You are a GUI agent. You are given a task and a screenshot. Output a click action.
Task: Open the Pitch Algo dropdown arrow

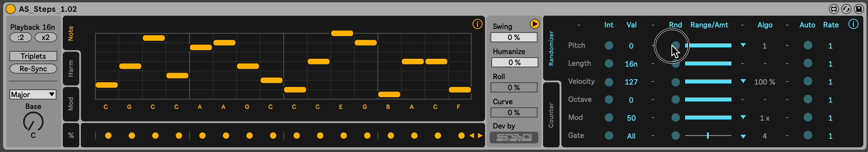click(743, 45)
